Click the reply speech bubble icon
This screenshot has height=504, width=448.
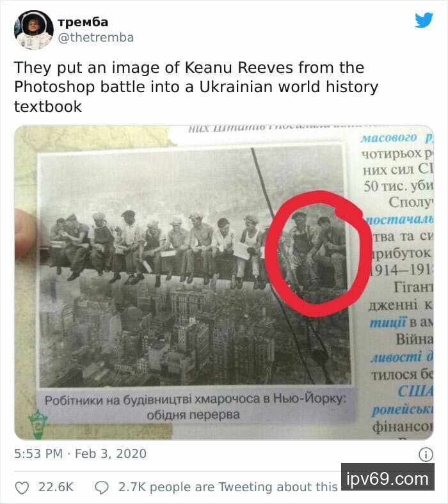pos(102,487)
